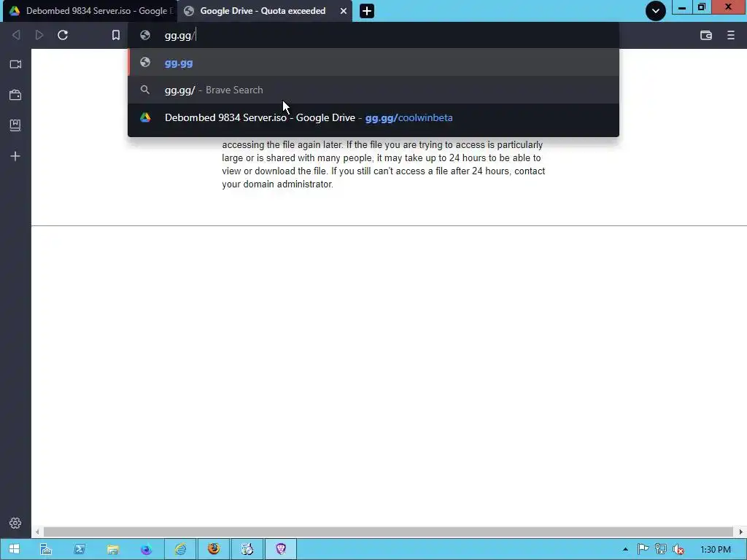Image resolution: width=747 pixels, height=560 pixels.
Task: Open the Wallet panel in the sidebar
Action: (x=15, y=95)
